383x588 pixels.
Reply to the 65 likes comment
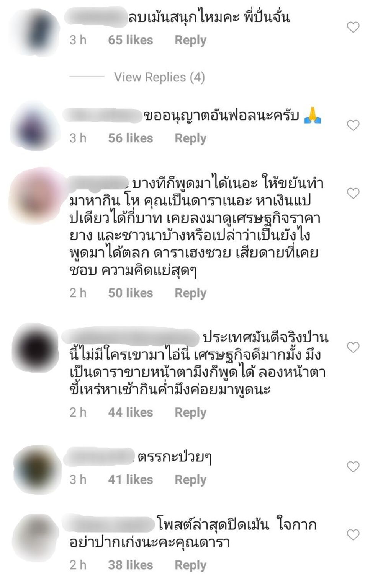[x=190, y=40]
